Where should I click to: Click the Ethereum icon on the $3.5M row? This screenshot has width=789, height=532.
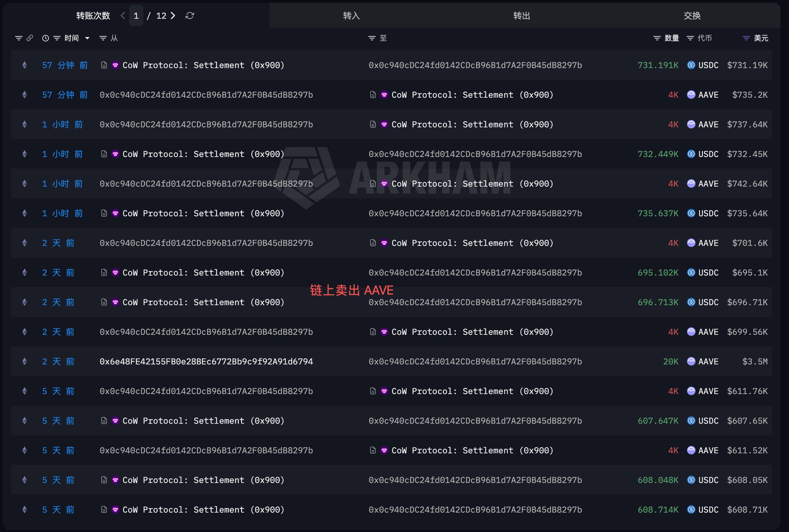[24, 361]
